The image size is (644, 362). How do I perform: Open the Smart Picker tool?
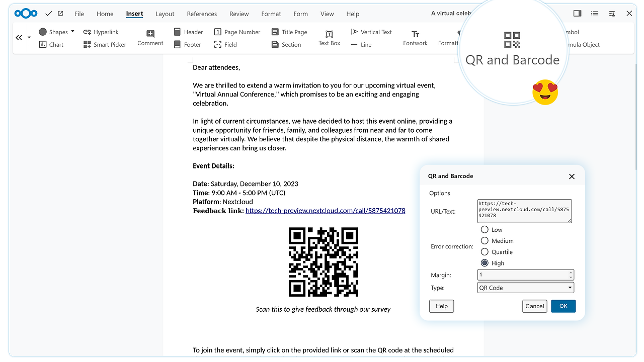point(105,44)
